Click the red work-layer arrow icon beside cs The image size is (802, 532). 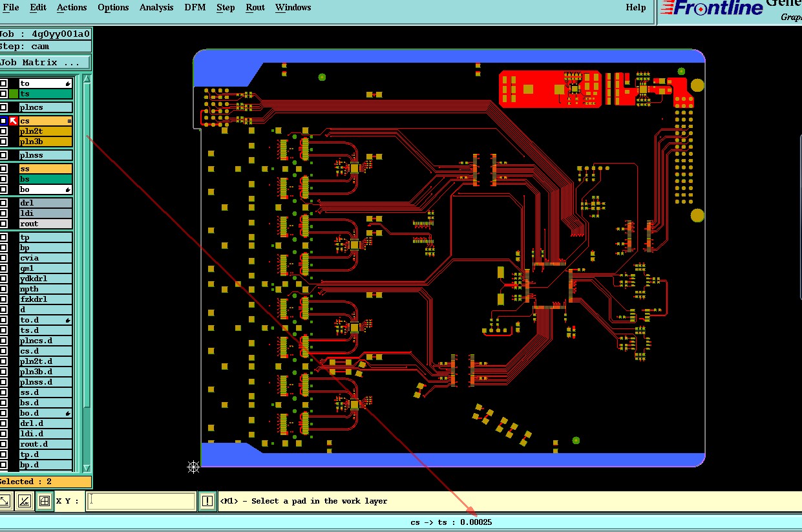13,121
